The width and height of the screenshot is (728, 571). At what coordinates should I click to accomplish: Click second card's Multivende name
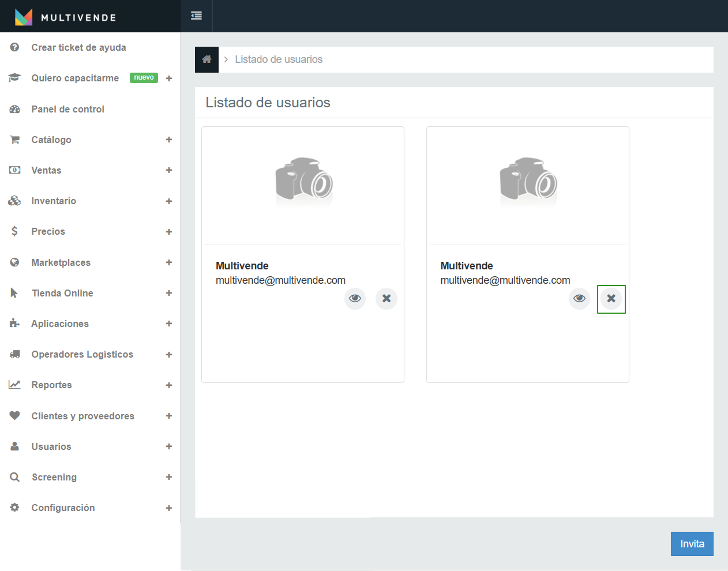point(467,266)
